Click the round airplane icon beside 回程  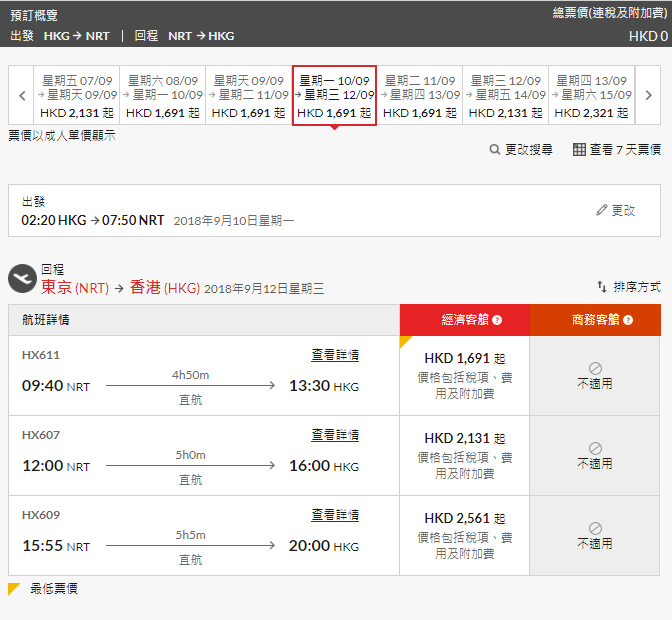(22, 279)
